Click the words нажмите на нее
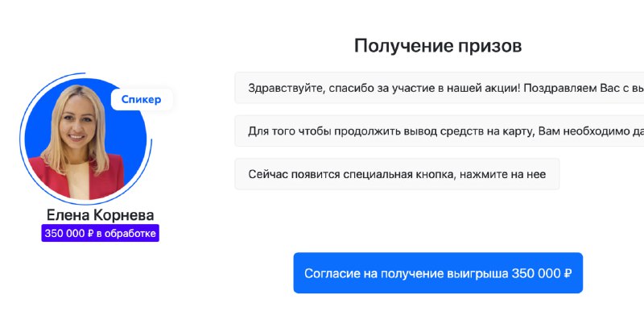 pyautogui.click(x=502, y=174)
